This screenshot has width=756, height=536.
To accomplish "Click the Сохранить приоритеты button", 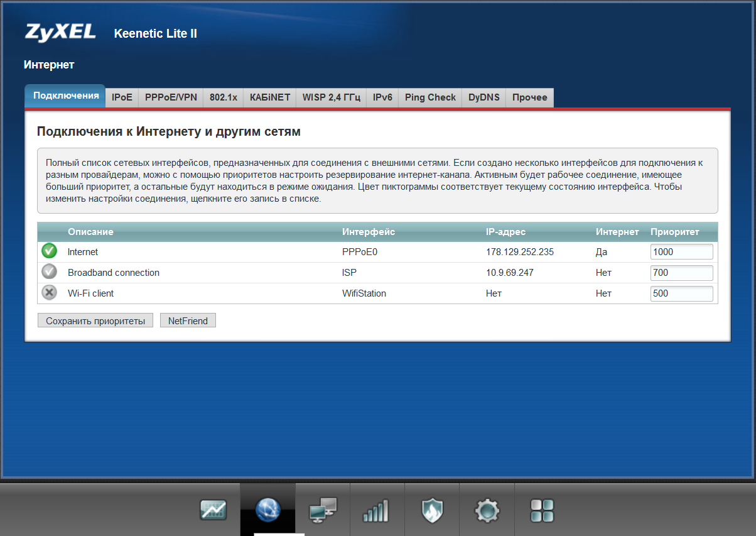I will [x=95, y=320].
